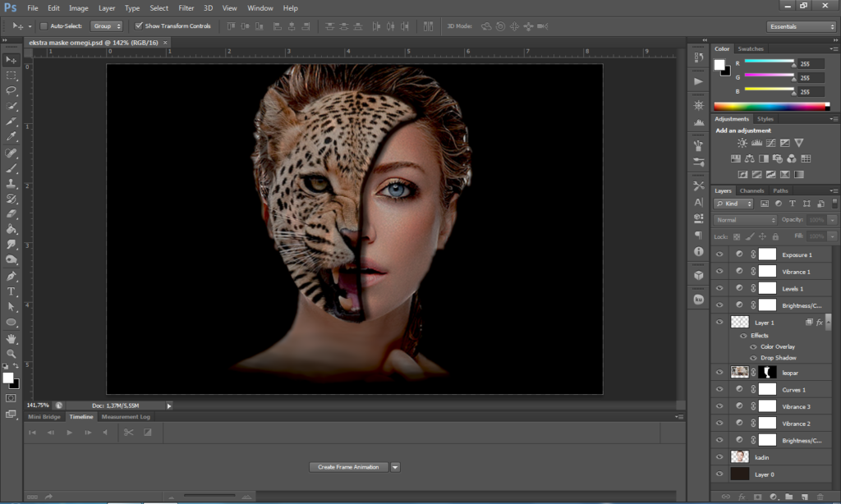Uncheck Show Transform Controls
Screen dimensions: 841x504
139,26
